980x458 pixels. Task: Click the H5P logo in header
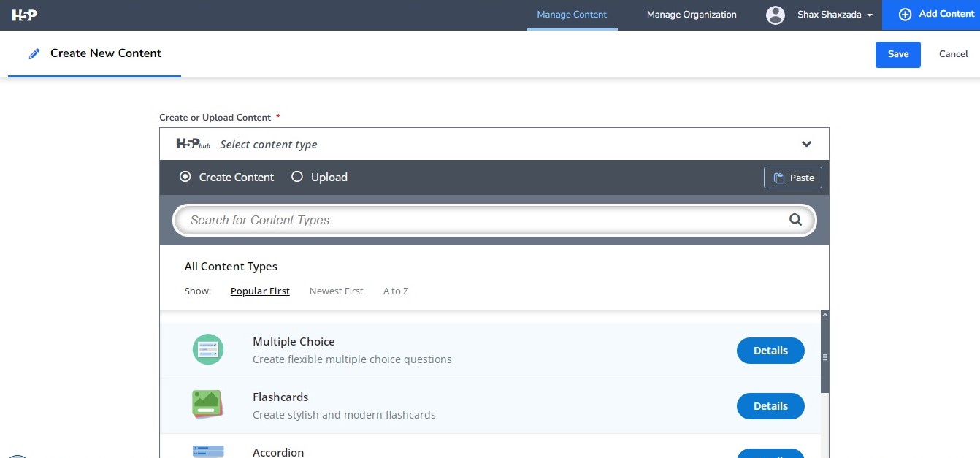click(24, 15)
